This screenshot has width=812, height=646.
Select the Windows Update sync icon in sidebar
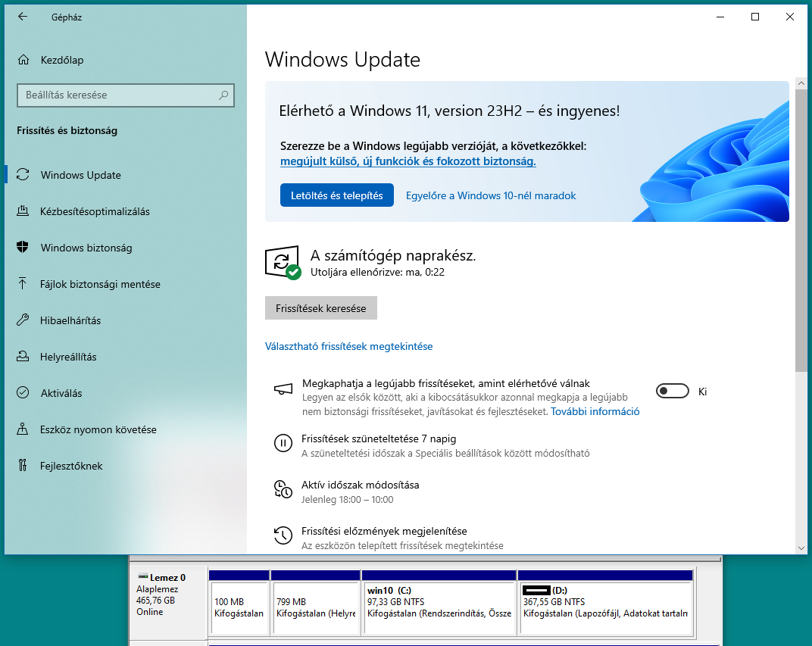(23, 174)
